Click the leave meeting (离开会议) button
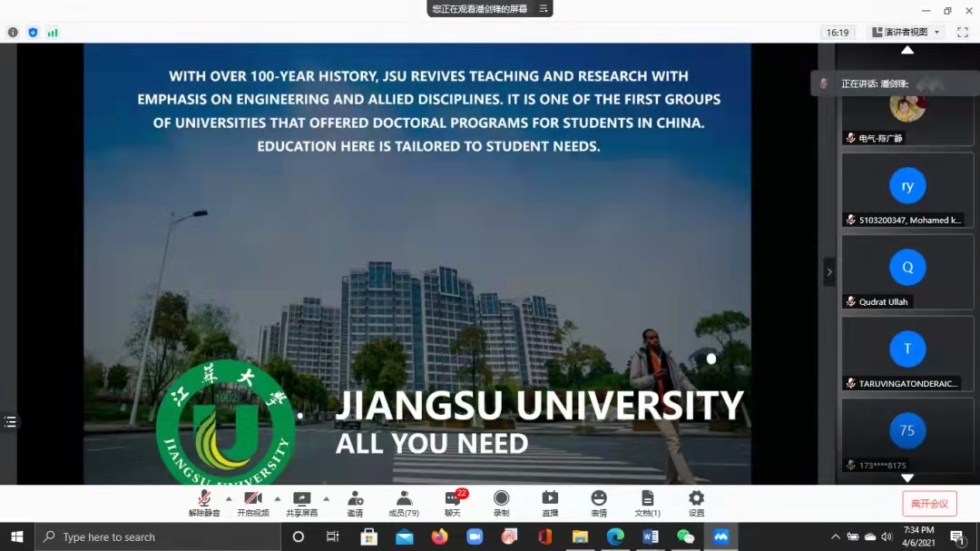Screen dimensions: 980x551 pyautogui.click(x=929, y=504)
